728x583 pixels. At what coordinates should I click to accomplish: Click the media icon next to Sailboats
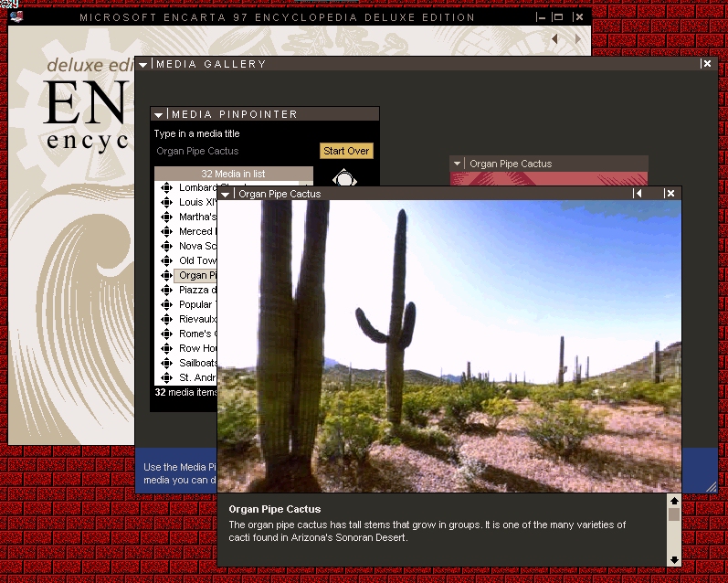click(x=166, y=364)
